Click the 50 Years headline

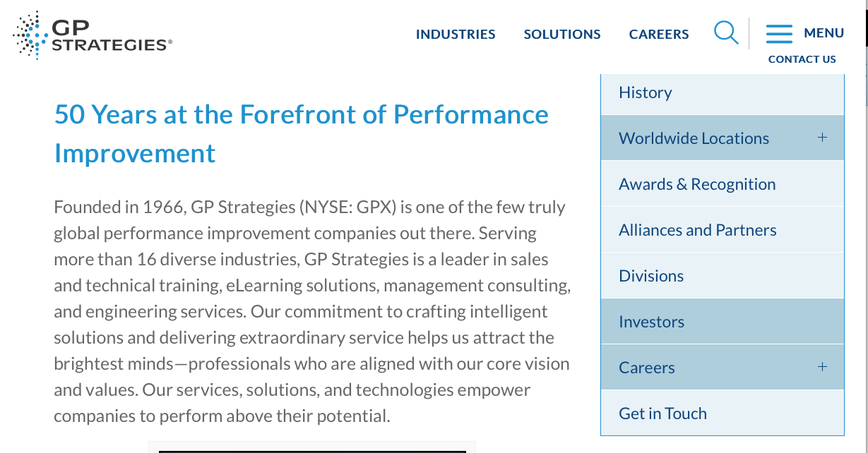click(302, 133)
